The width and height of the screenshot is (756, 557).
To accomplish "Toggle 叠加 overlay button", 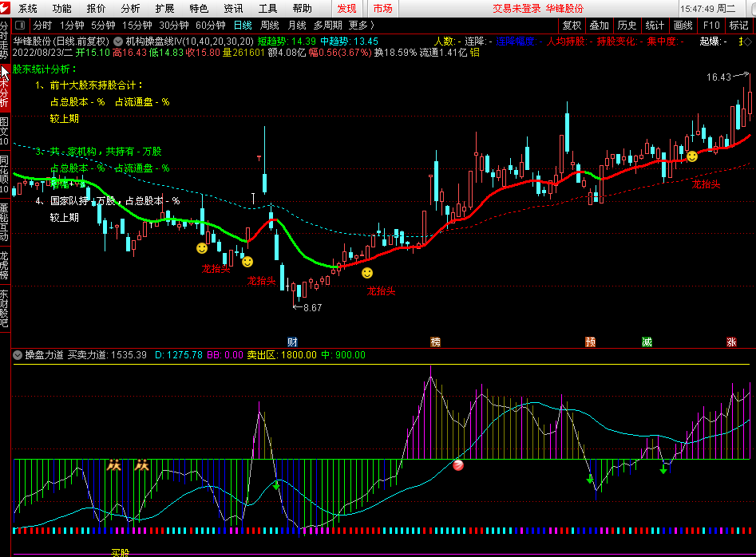I will pos(599,26).
